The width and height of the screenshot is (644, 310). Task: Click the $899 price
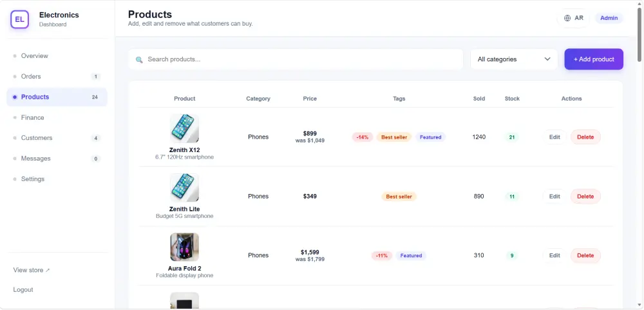click(310, 133)
